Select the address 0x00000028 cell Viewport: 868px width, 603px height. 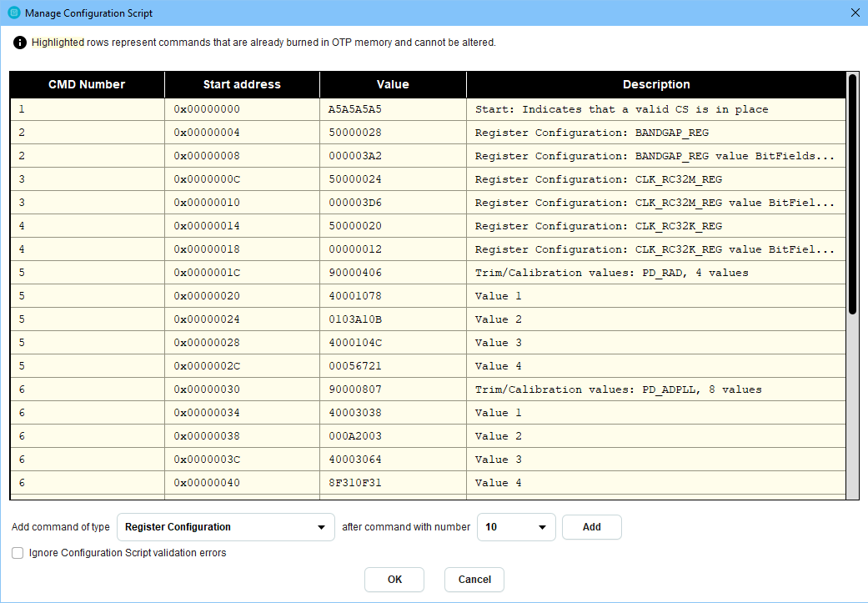click(242, 342)
